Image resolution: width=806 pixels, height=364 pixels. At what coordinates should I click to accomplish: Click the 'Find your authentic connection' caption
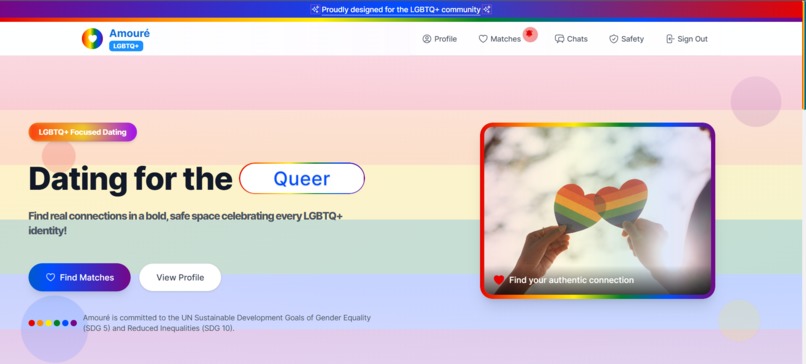[571, 280]
